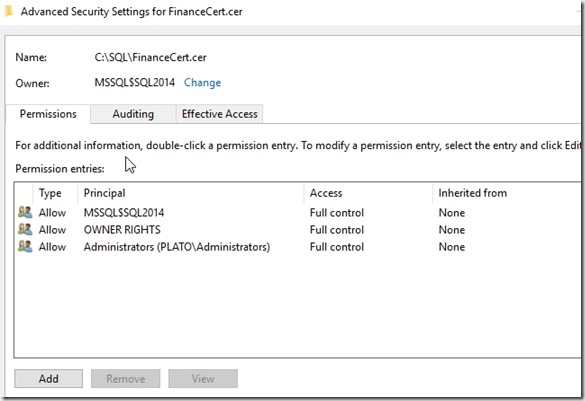Select the OWNER RIGHTS principal row
585x401 pixels.
[x=297, y=230]
